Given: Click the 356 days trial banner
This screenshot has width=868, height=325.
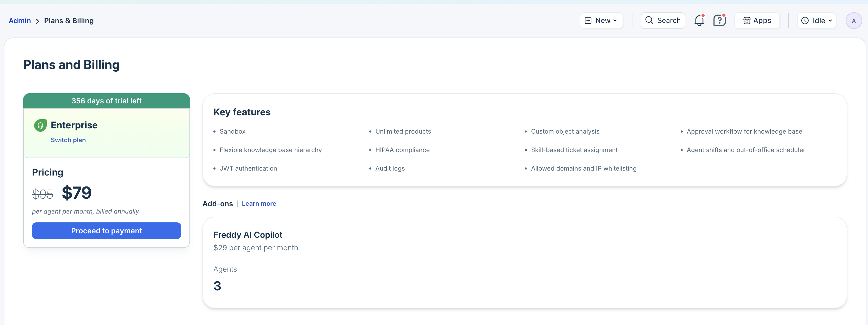Looking at the screenshot, I should click(107, 101).
